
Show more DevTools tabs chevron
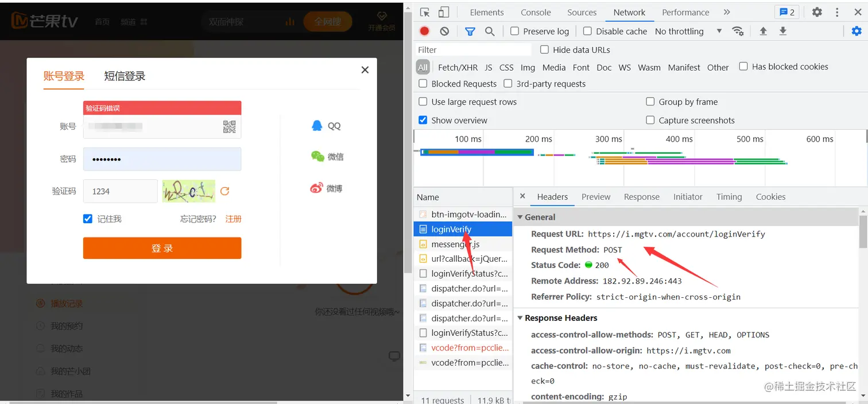click(x=727, y=12)
